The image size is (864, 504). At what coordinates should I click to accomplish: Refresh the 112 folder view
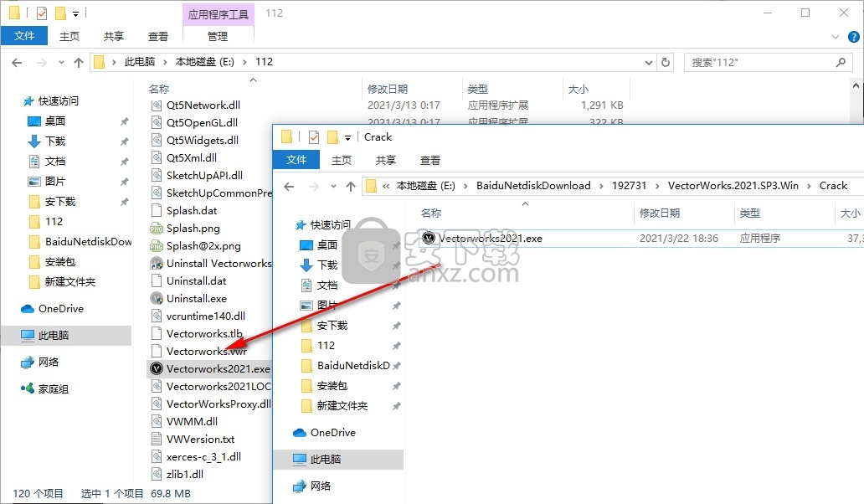[x=666, y=62]
